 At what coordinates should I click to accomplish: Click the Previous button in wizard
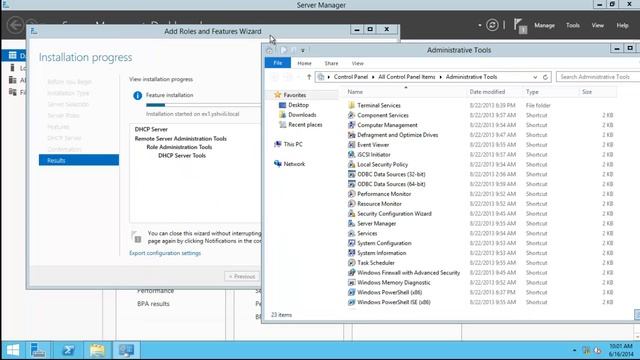(242, 276)
